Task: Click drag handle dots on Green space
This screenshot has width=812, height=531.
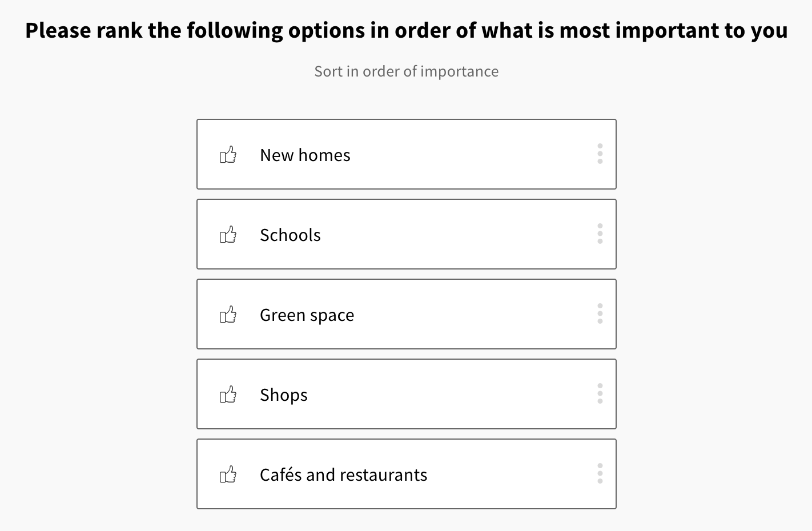Action: 600,314
